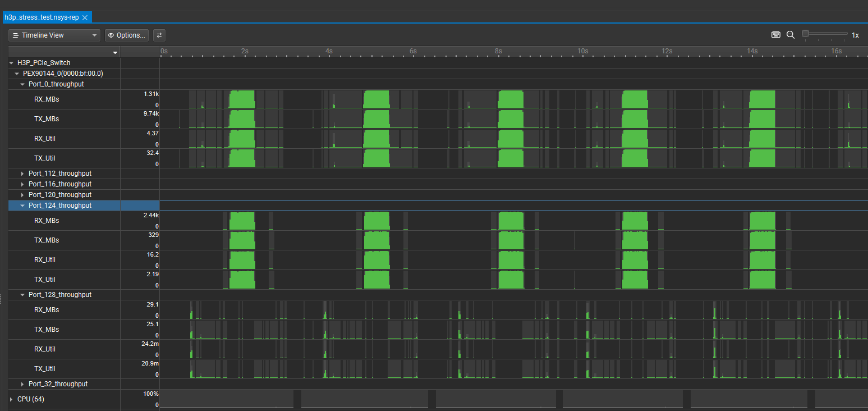The image size is (868, 411).
Task: Expand the Port_32_throughput row
Action: tap(22, 384)
